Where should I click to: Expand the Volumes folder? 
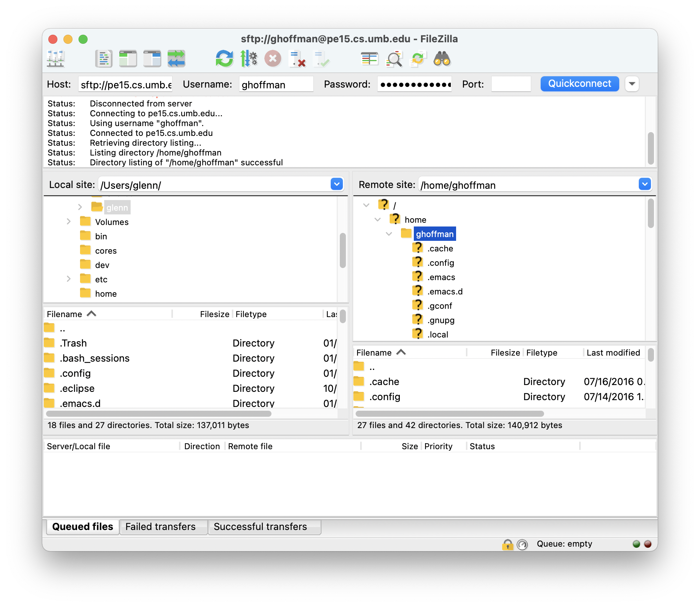click(x=69, y=221)
